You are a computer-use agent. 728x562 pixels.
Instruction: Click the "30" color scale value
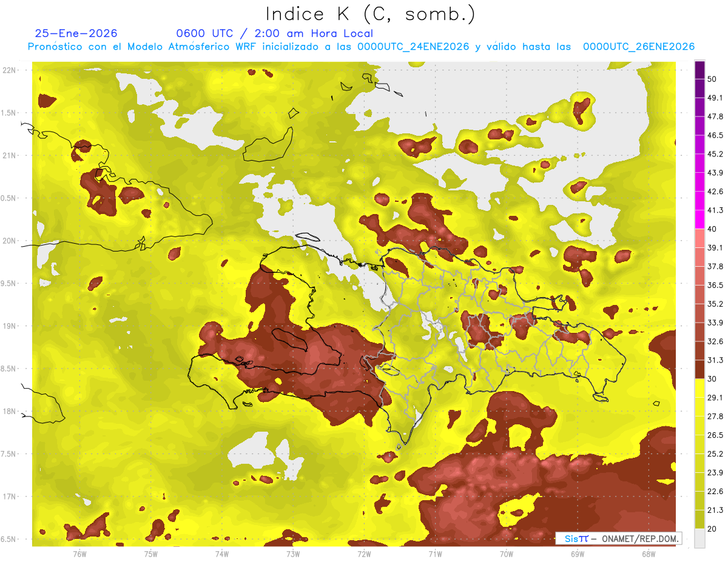713,379
